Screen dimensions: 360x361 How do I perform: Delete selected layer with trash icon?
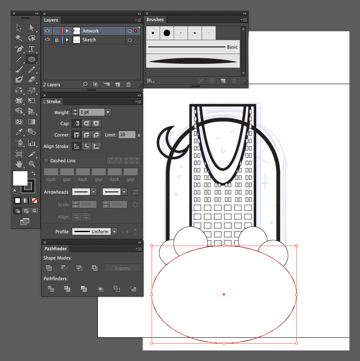[x=128, y=85]
